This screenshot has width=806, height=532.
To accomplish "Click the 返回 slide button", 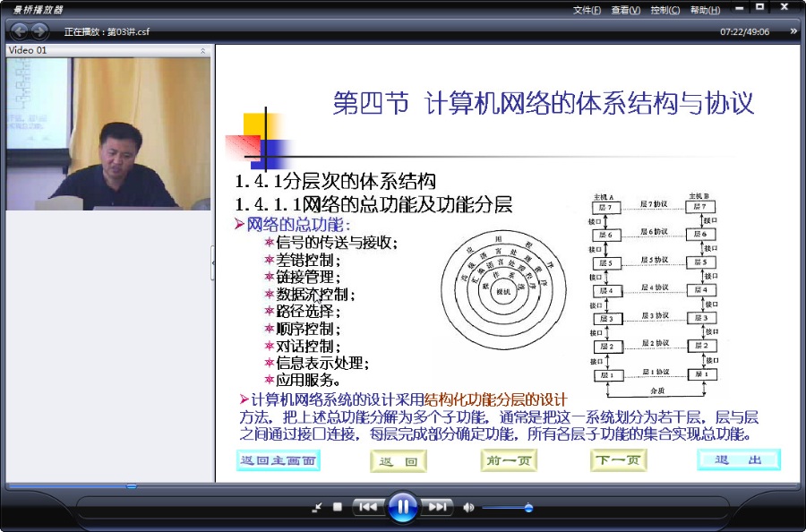I will click(399, 461).
